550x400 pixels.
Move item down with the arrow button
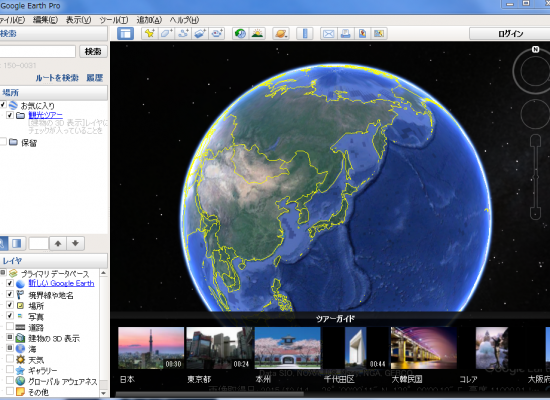pyautogui.click(x=75, y=243)
